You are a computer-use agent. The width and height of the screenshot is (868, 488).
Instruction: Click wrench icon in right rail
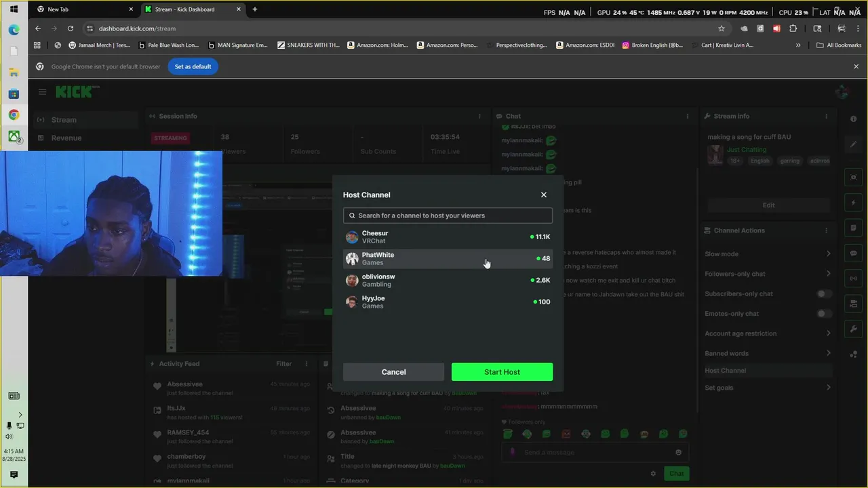pyautogui.click(x=853, y=329)
